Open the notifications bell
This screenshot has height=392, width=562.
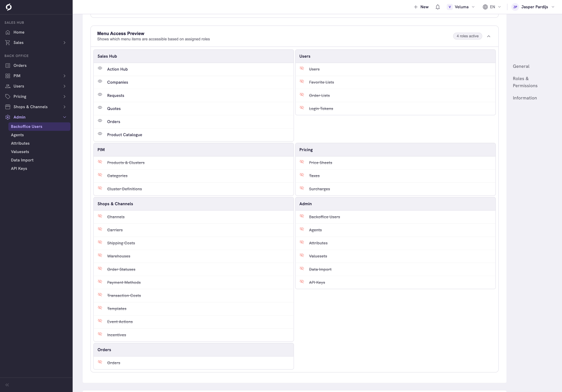click(438, 7)
